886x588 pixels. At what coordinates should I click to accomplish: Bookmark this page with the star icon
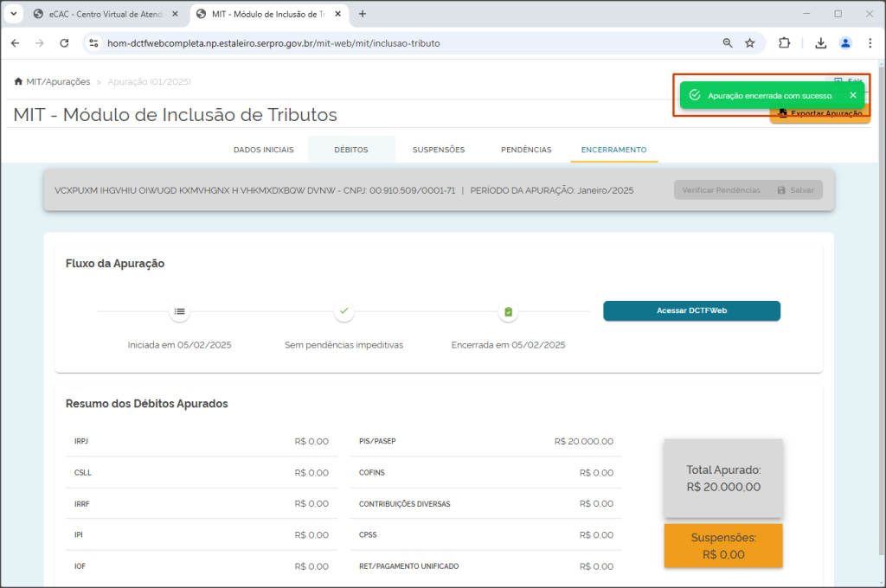pyautogui.click(x=750, y=43)
